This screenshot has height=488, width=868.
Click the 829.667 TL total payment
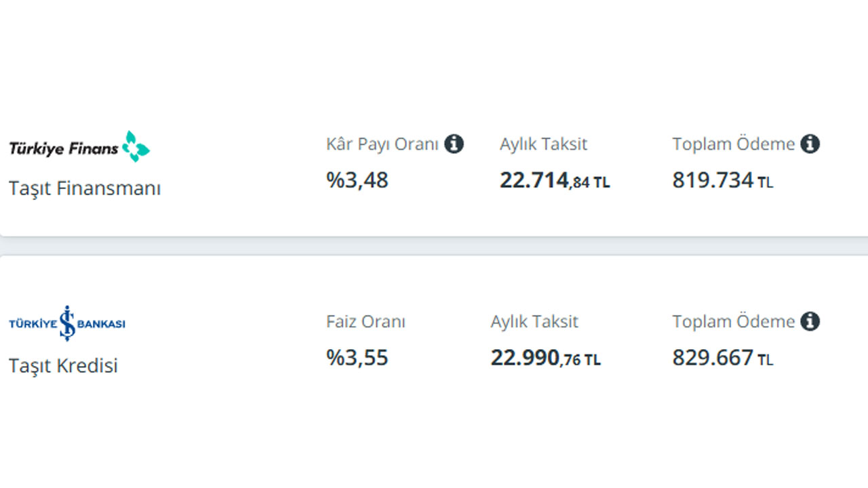click(723, 358)
